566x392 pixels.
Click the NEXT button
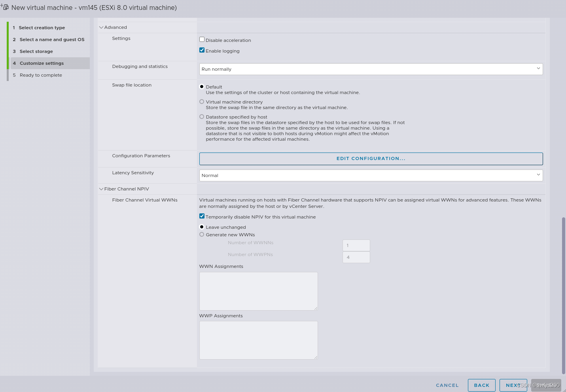(x=513, y=385)
